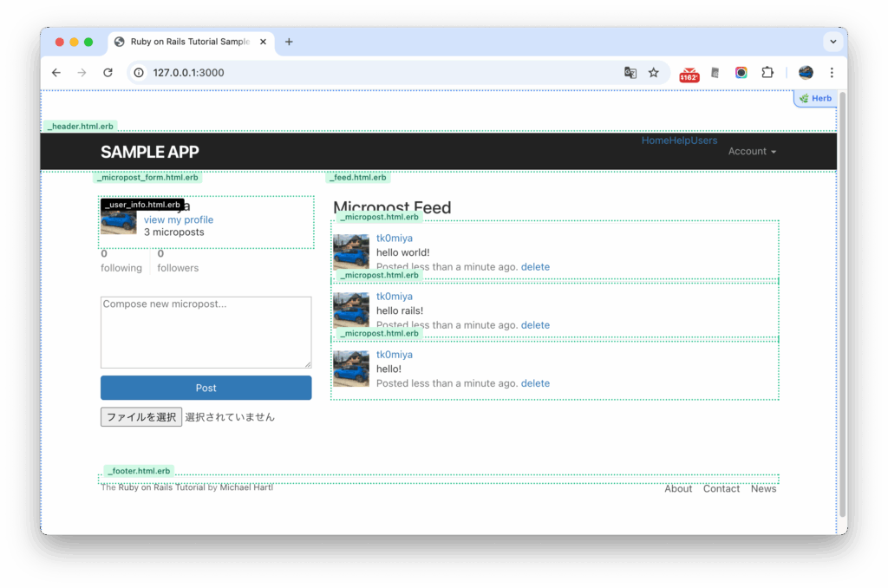Expand the Account dropdown in navbar
This screenshot has height=588, width=888.
tap(751, 152)
